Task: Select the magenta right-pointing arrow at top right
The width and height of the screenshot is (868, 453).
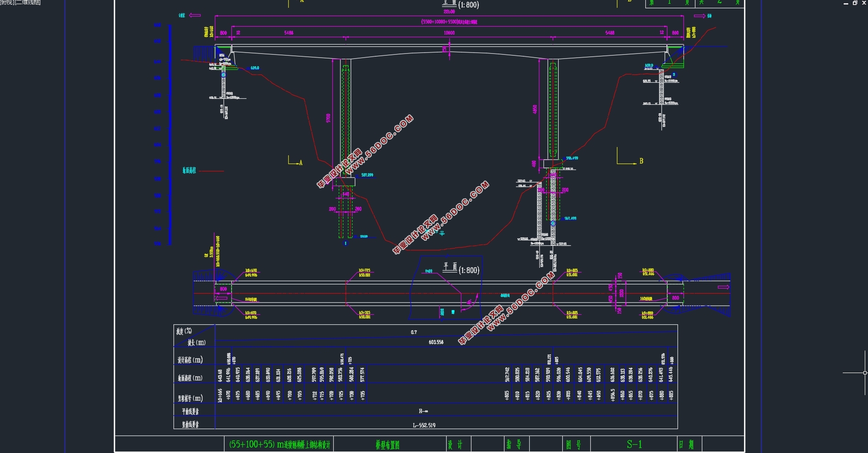Action: click(700, 16)
